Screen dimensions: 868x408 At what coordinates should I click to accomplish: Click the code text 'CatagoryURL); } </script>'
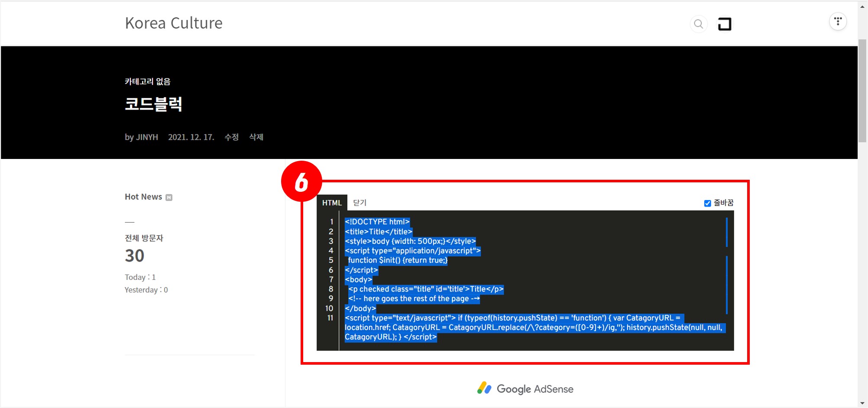[x=391, y=337]
